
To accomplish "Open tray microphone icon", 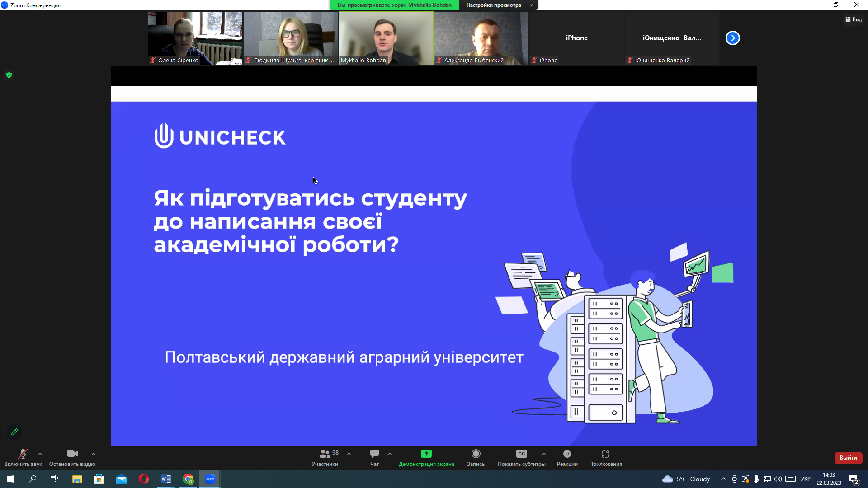I will [756, 479].
